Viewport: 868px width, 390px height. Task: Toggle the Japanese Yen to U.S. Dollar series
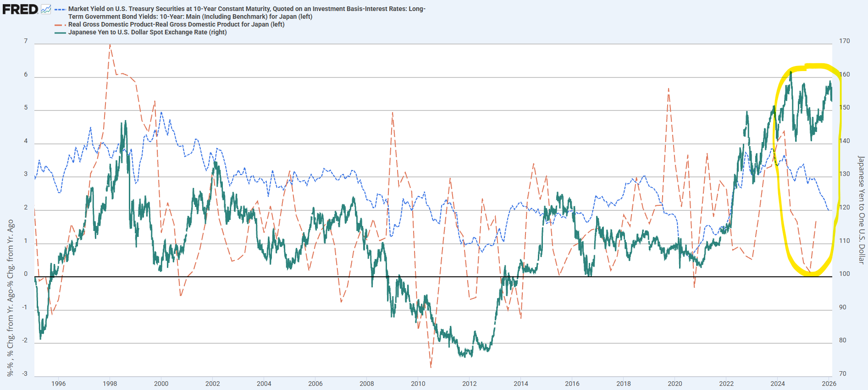click(147, 32)
